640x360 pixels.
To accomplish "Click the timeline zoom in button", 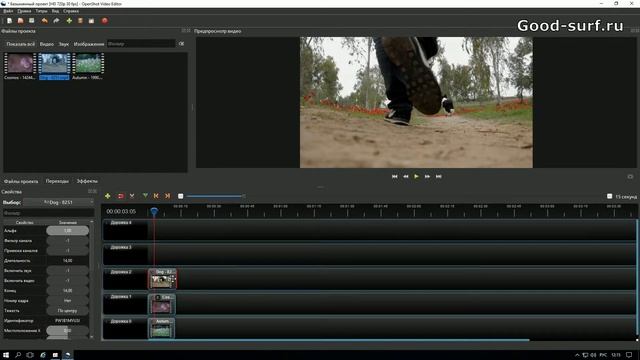I will coord(609,196).
